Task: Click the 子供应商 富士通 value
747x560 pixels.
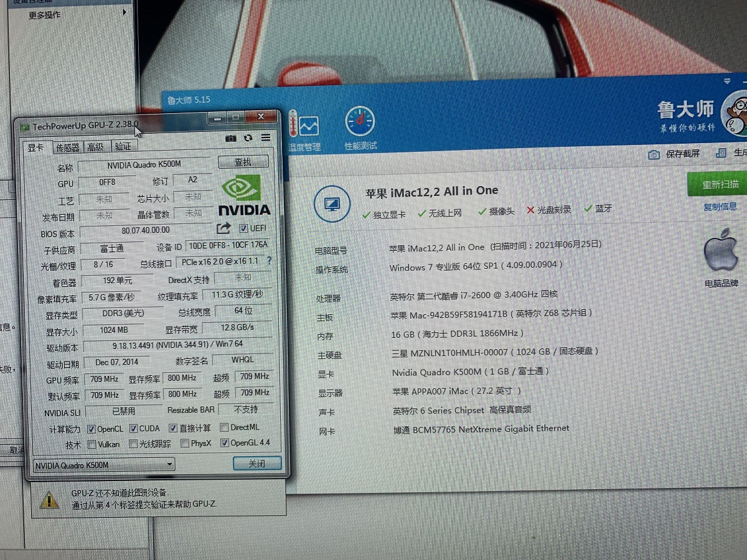Action: (112, 248)
